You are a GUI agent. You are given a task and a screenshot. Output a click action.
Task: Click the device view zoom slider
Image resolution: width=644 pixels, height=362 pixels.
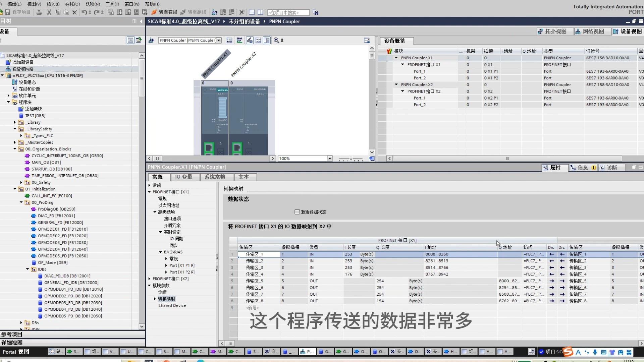point(351,159)
